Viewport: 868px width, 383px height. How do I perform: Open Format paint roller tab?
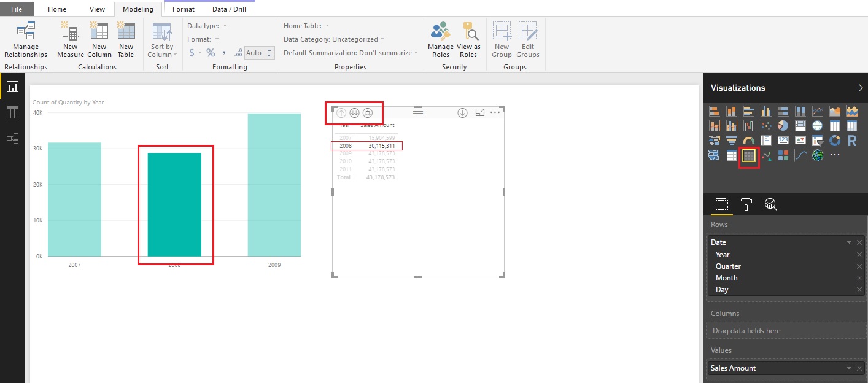click(x=746, y=205)
